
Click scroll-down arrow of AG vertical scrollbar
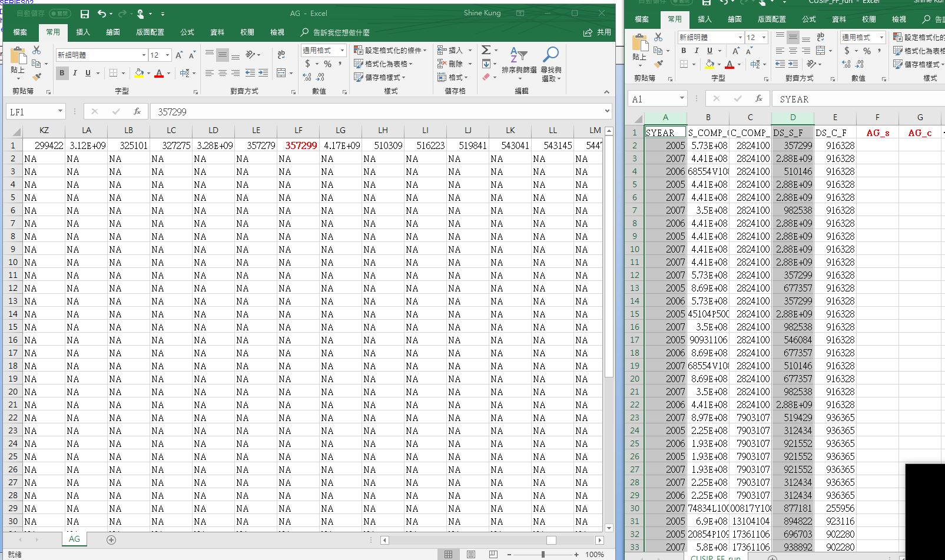click(609, 528)
